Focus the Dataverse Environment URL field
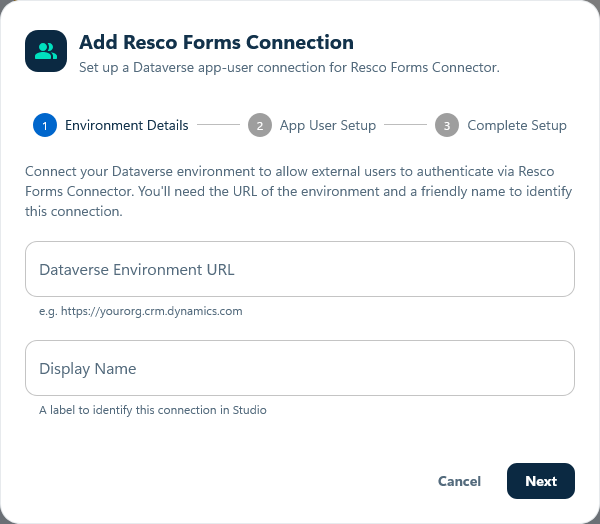The height and width of the screenshot is (524, 600). click(300, 269)
